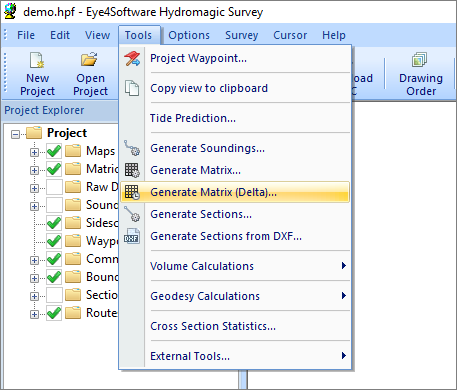The width and height of the screenshot is (457, 390).
Task: Choose Generate Matrix... entry
Action: [235, 170]
